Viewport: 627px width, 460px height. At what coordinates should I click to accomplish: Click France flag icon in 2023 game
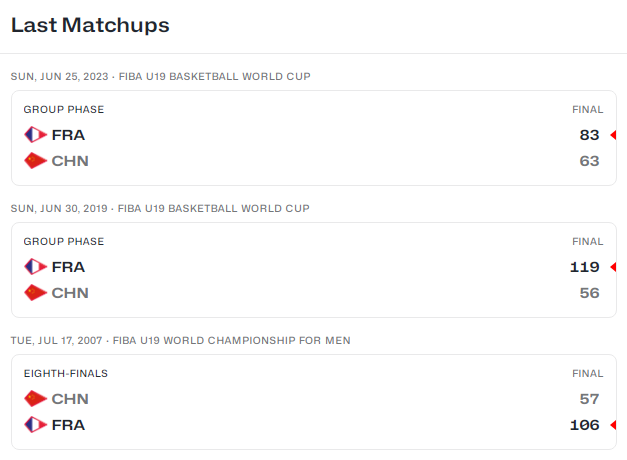click(x=36, y=135)
